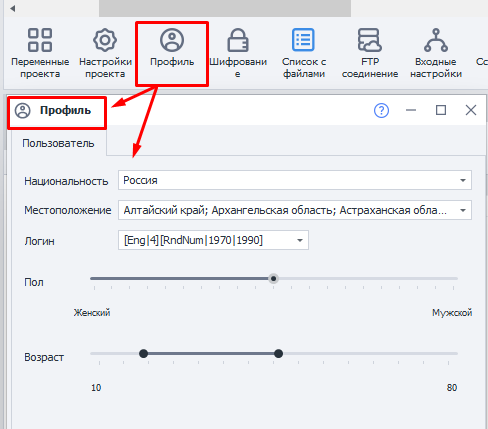Expand the Логин dropdown arrow
The image size is (488, 429).
pyautogui.click(x=300, y=240)
